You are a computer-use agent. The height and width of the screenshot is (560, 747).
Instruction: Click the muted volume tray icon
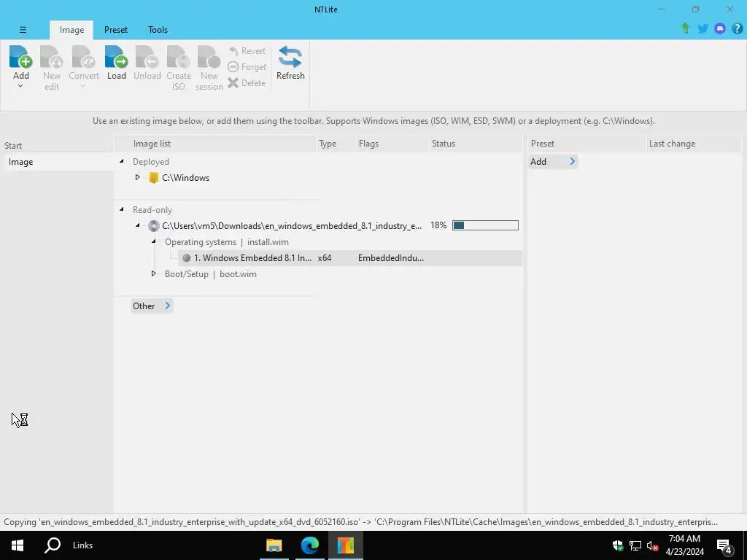point(652,545)
